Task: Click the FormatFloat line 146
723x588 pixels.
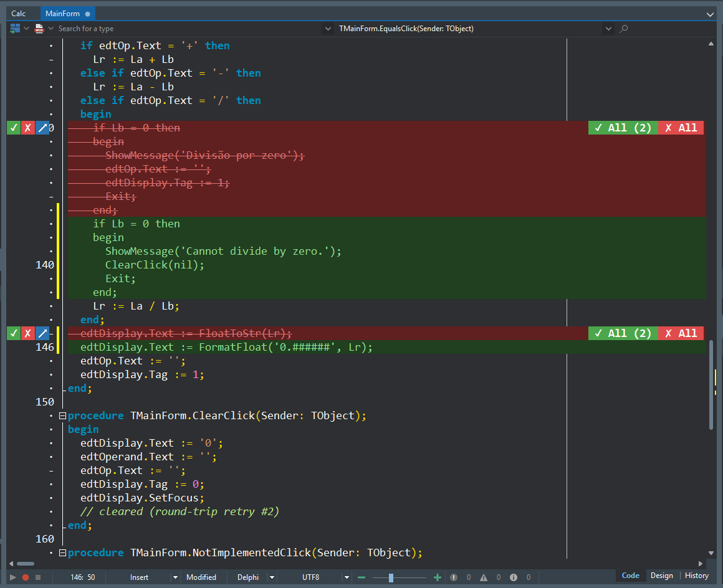Action: tap(226, 347)
